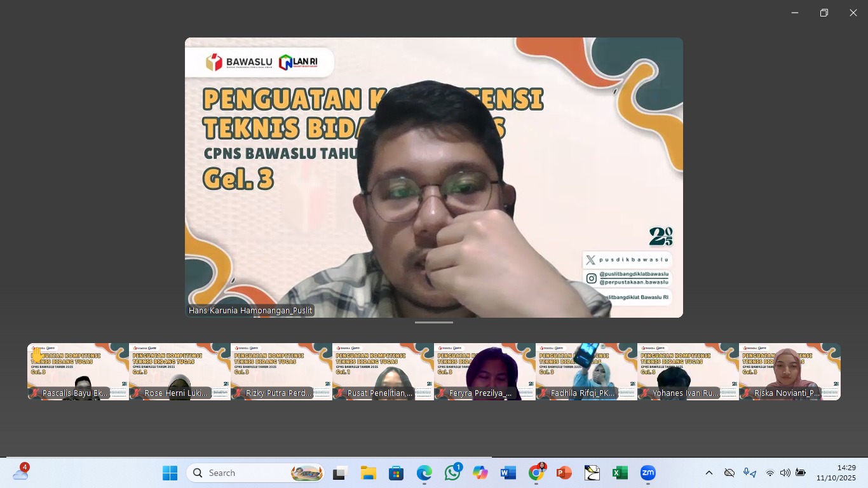Launch Google Chrome from the taskbar
The image size is (868, 488).
tap(537, 473)
